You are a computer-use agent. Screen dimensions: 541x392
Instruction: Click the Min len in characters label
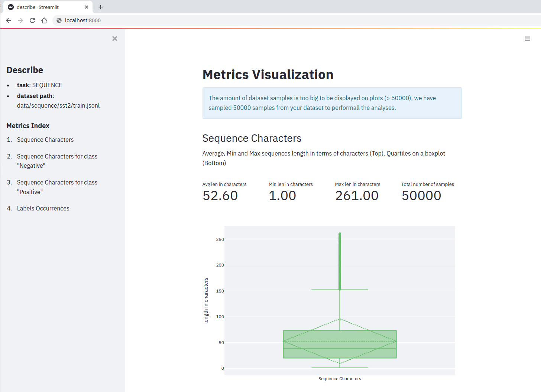point(291,184)
